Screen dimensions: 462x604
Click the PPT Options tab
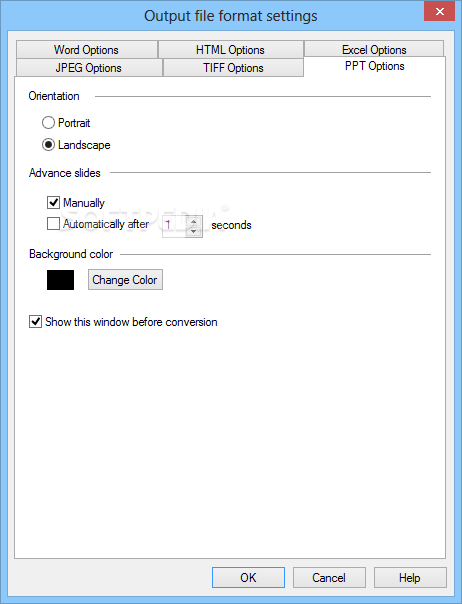(375, 66)
